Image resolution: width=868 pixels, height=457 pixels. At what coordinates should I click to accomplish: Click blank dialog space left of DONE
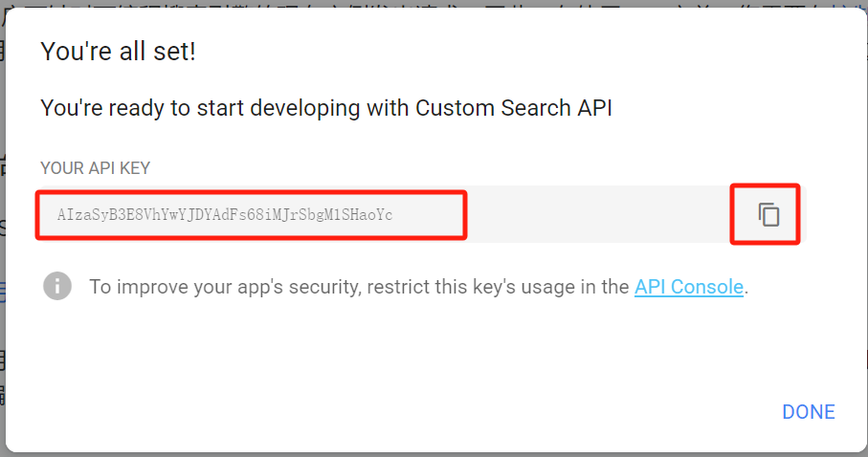pyautogui.click(x=479, y=411)
